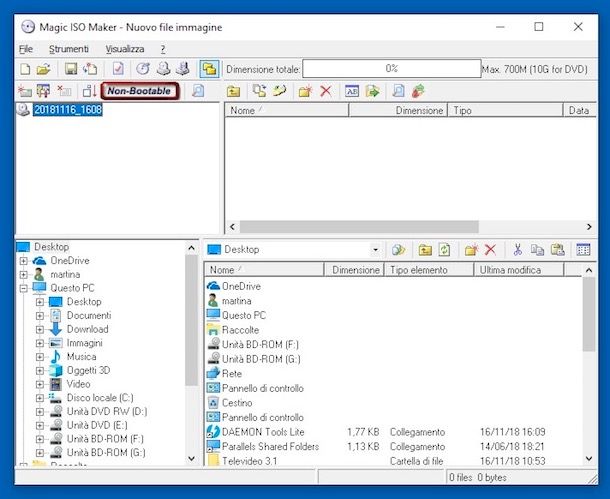The image size is (610, 499).
Task: Click the extract green arrow icon
Action: click(373, 91)
